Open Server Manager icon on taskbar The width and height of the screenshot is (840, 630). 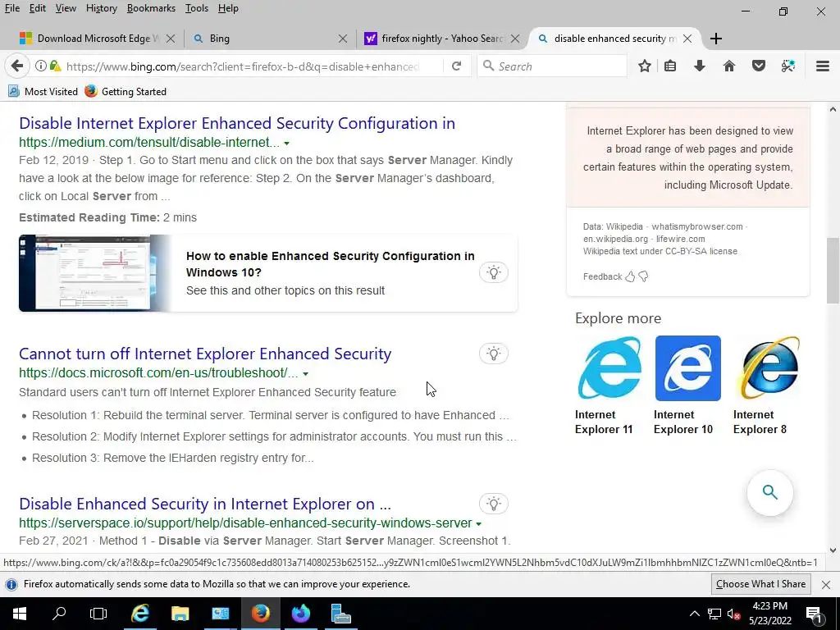[340, 614]
